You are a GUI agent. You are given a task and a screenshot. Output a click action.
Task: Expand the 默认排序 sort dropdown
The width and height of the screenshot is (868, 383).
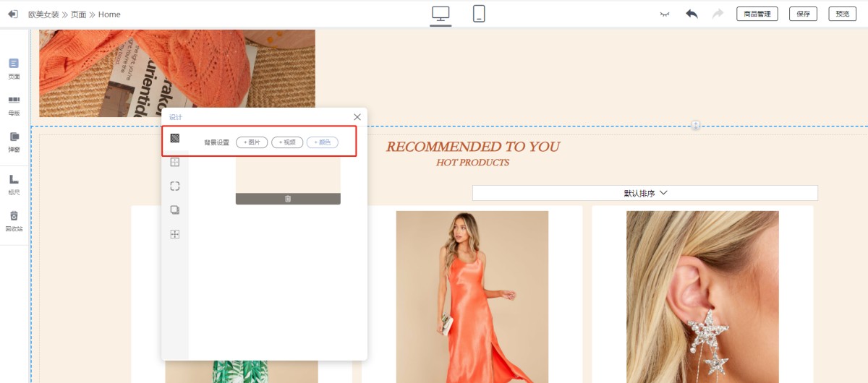[x=644, y=193]
